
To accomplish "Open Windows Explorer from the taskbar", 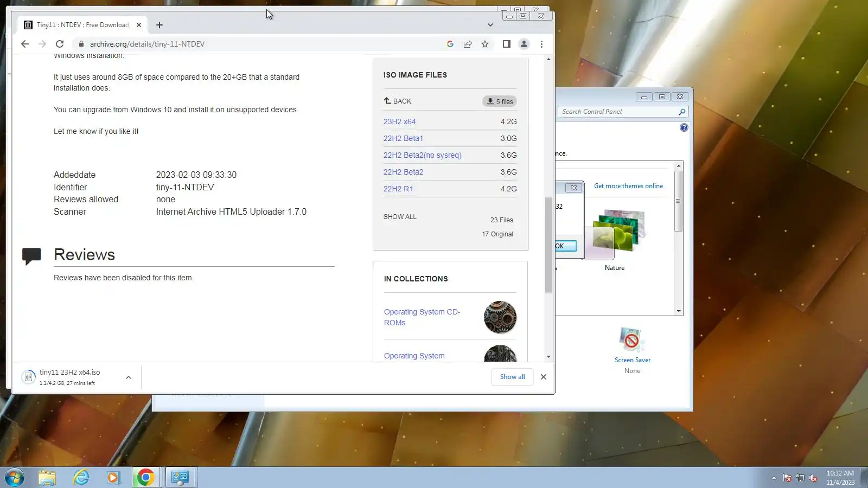I will point(48,478).
